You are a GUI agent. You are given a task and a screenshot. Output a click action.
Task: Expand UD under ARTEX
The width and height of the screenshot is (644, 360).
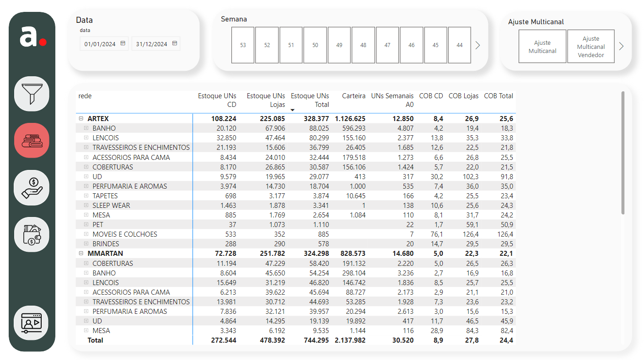tap(86, 176)
